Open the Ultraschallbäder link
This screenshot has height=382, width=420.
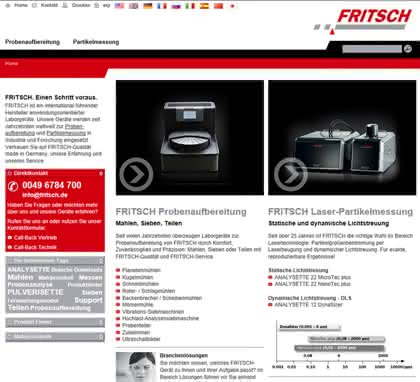(141, 339)
